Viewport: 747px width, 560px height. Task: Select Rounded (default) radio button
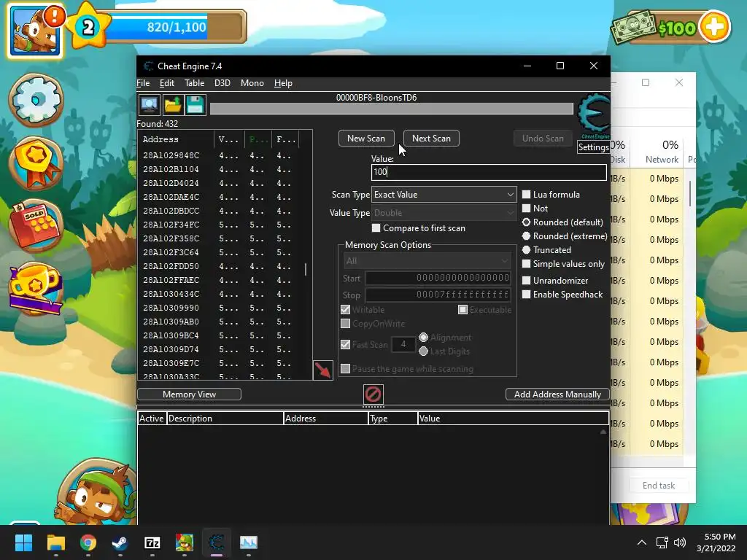(x=527, y=222)
